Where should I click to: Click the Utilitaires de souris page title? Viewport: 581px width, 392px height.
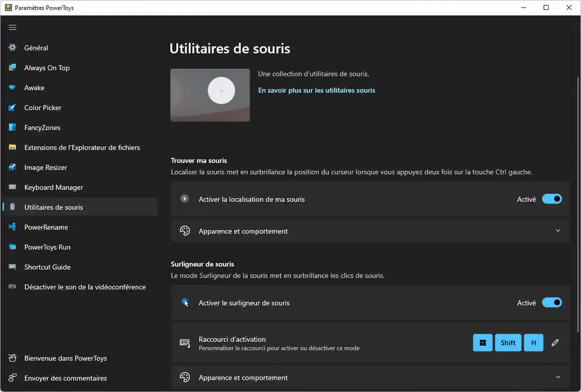pos(230,48)
